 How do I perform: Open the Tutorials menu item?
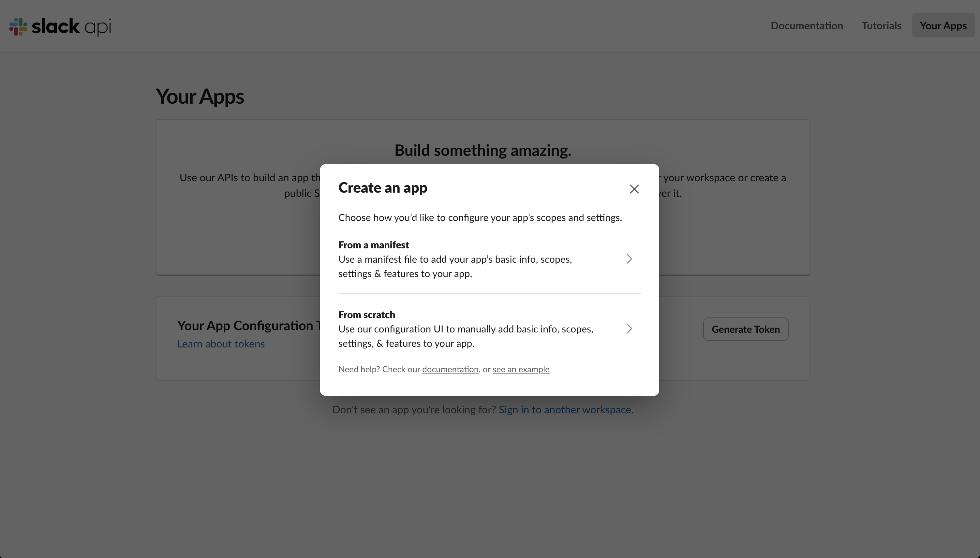pos(881,25)
